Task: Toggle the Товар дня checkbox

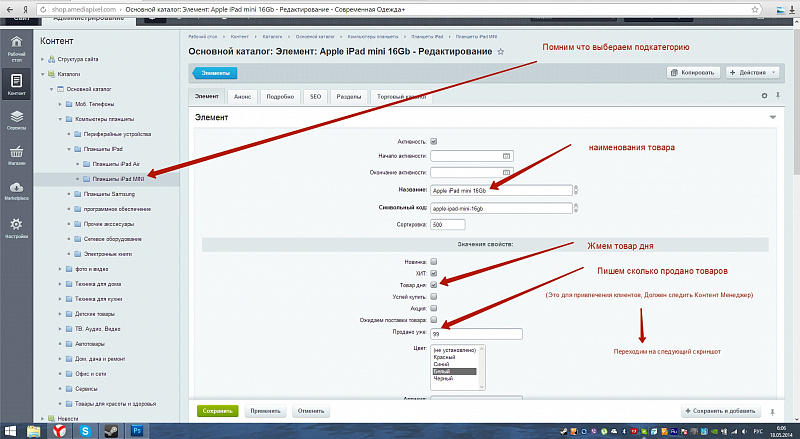Action: pos(434,285)
